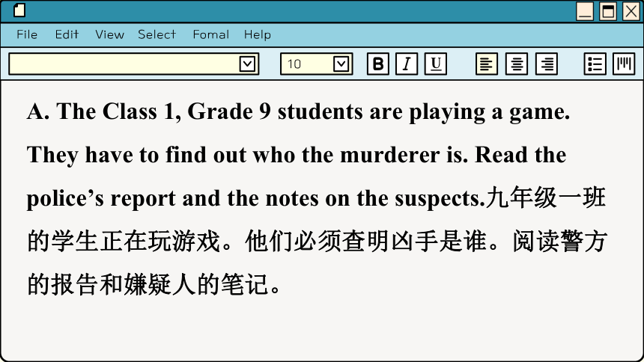Center align the text
Viewport: 644px width, 362px height.
click(517, 64)
